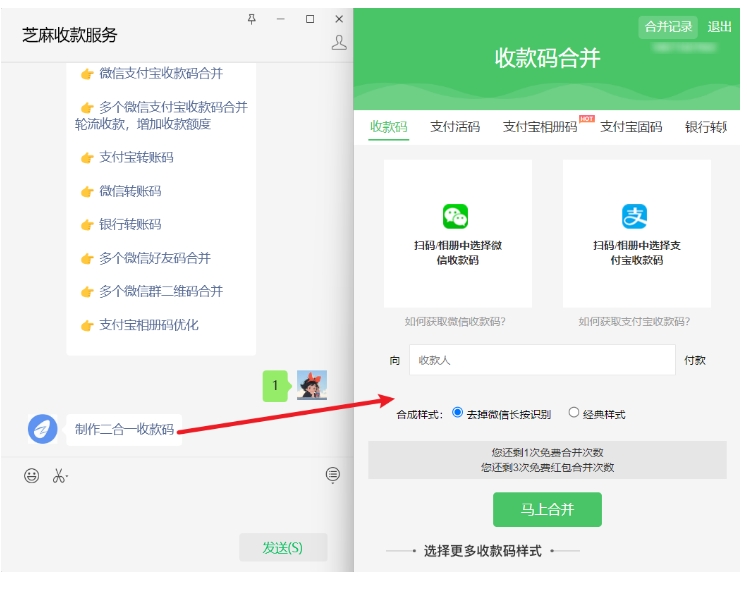Viewport: 747px width, 599px height.
Task: Click the 收款码合并 page heading
Action: tap(547, 58)
